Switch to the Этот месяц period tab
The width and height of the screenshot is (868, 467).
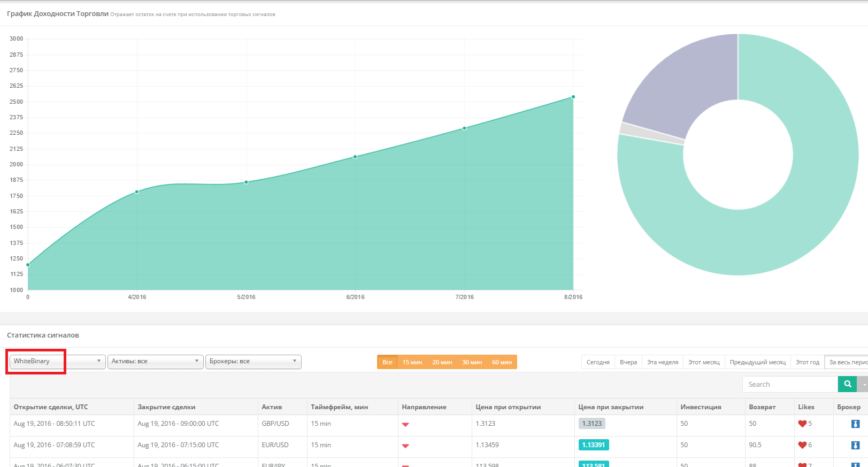[x=704, y=362]
